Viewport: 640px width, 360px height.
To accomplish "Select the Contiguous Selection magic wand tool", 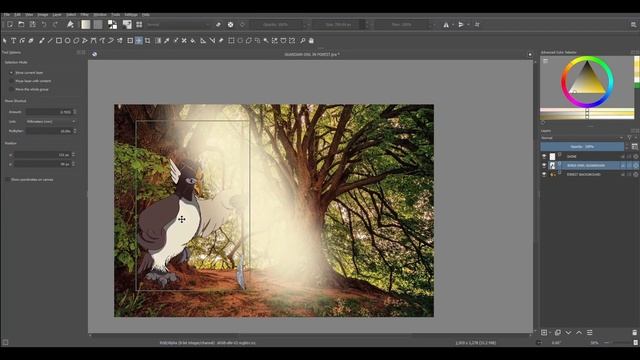I will coord(266,41).
